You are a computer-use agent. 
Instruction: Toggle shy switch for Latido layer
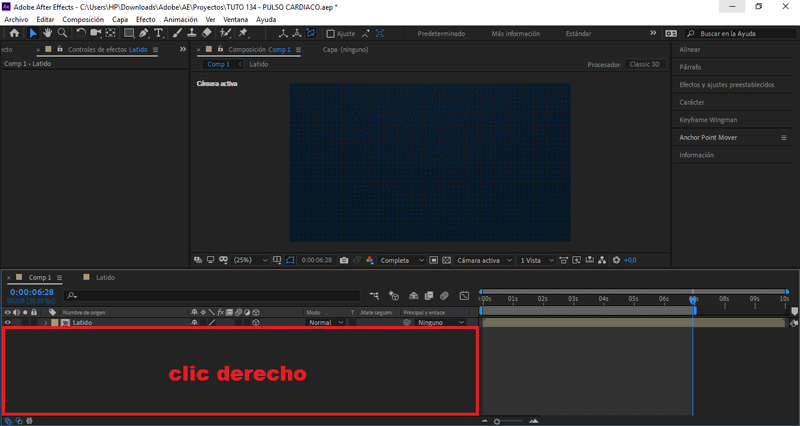pos(194,322)
